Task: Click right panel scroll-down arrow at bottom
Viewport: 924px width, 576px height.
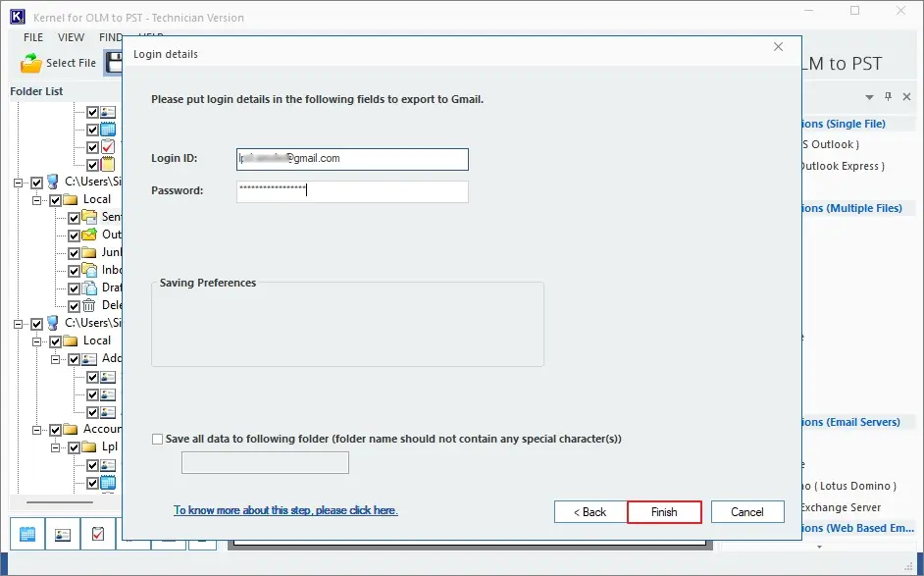Action: point(819,548)
